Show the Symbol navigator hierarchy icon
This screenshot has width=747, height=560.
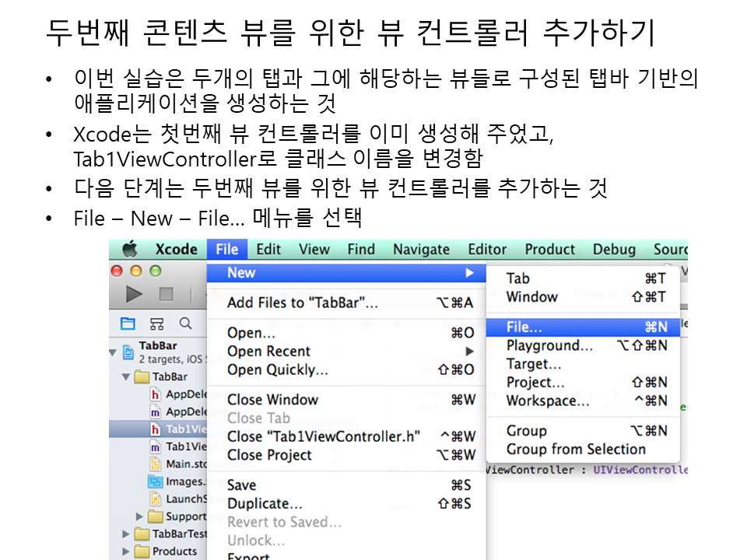[157, 324]
